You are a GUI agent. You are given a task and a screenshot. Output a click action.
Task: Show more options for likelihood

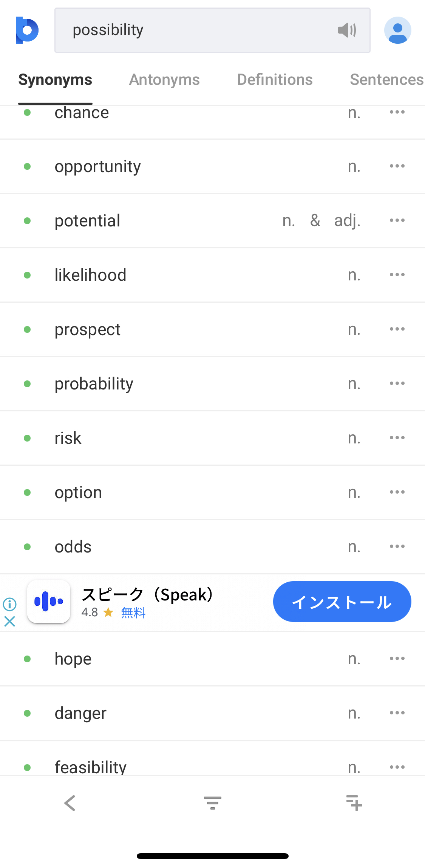397,275
